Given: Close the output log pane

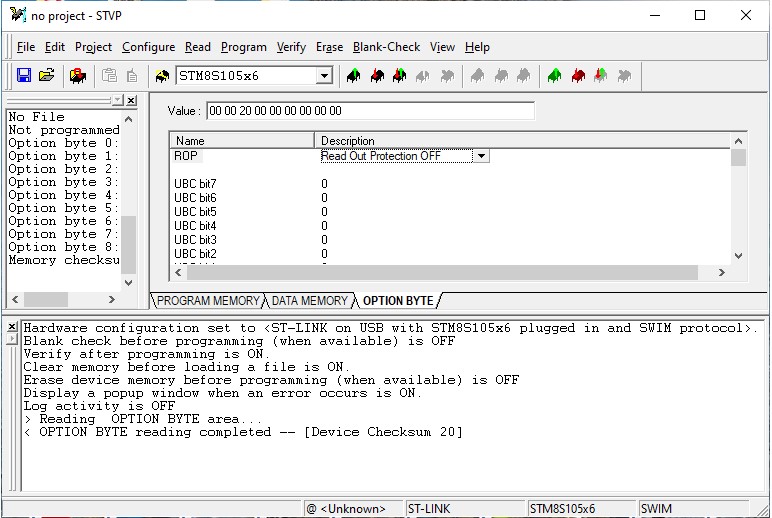Looking at the screenshot, I should [x=12, y=326].
